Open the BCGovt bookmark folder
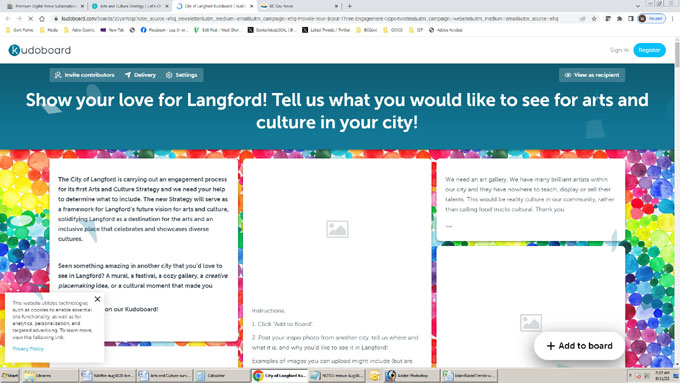Viewport: 680px width, 383px height. (x=367, y=30)
